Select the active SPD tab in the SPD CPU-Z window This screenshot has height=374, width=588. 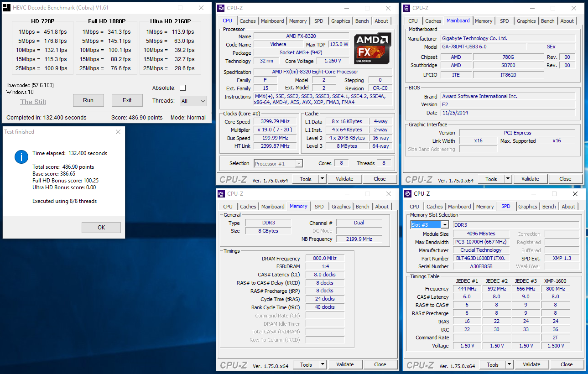(506, 206)
